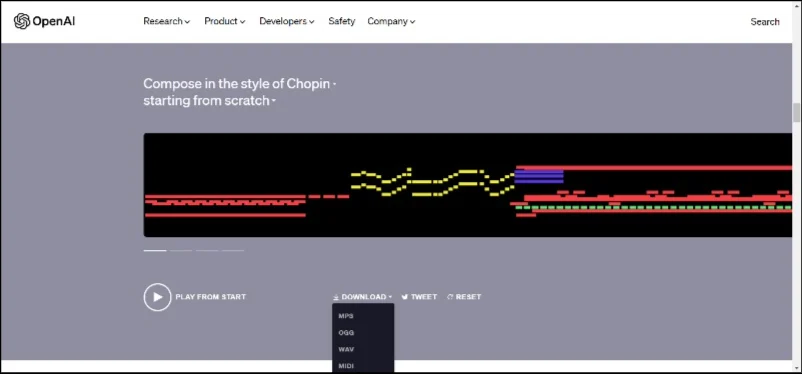Click the yellow melody notes in visualizer
This screenshot has width=802, height=374.
(x=433, y=182)
